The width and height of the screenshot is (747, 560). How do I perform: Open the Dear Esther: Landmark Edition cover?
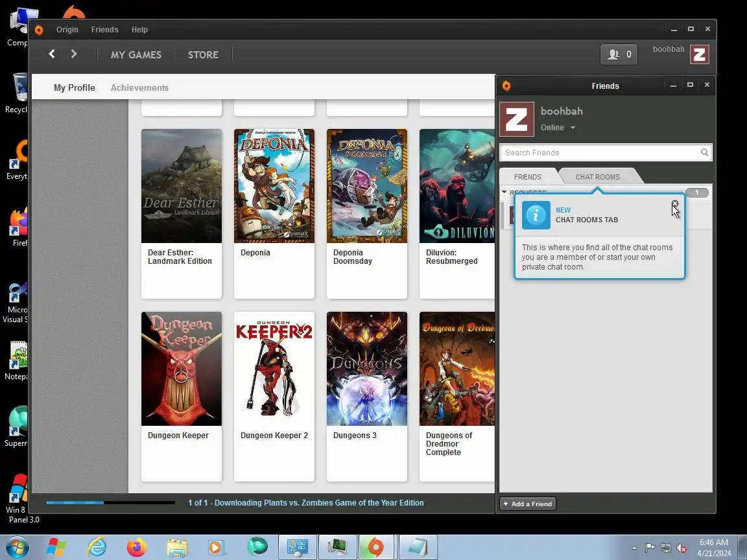click(x=182, y=186)
